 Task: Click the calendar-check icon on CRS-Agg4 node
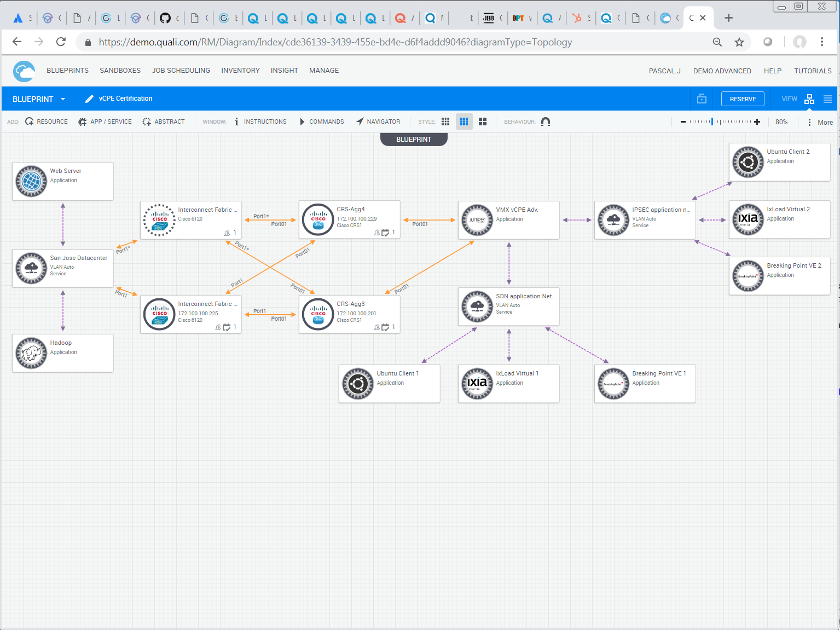pyautogui.click(x=385, y=233)
